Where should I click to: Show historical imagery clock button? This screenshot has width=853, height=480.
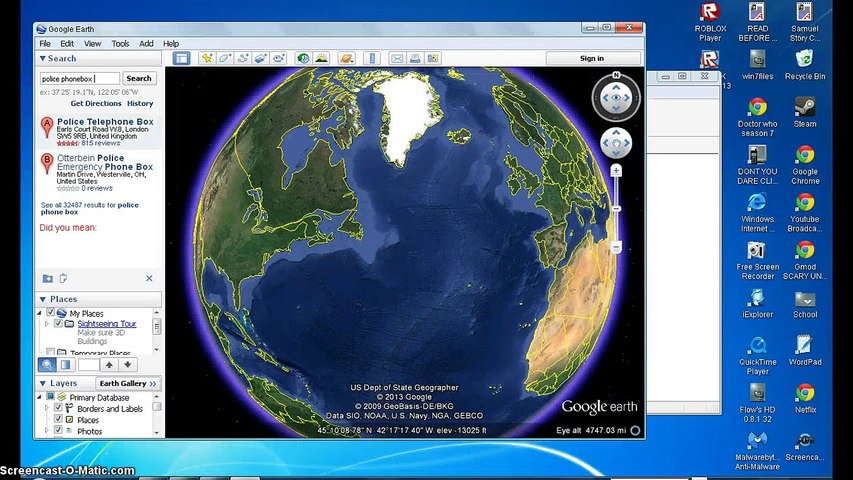304,58
